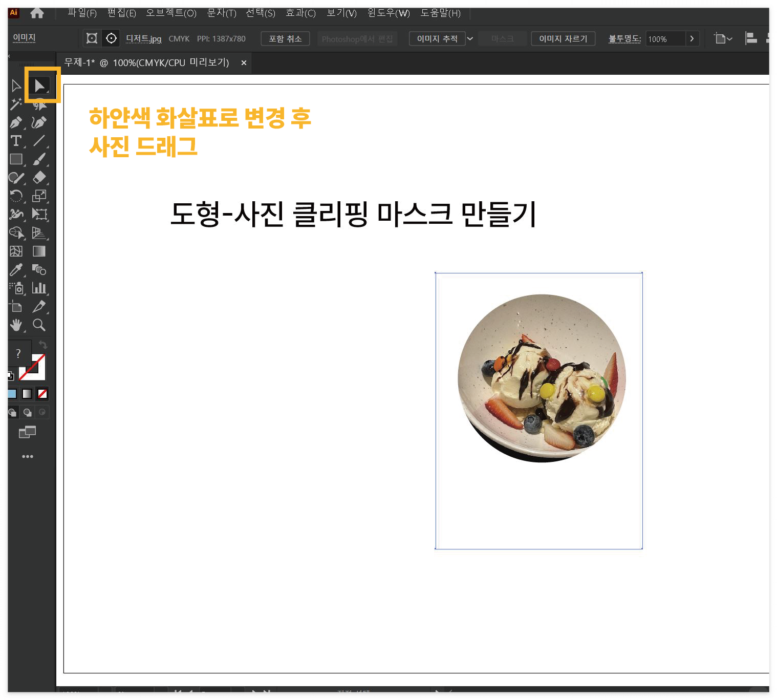This screenshot has width=777, height=700.
Task: Select the Shaper tool
Action: pos(16,178)
